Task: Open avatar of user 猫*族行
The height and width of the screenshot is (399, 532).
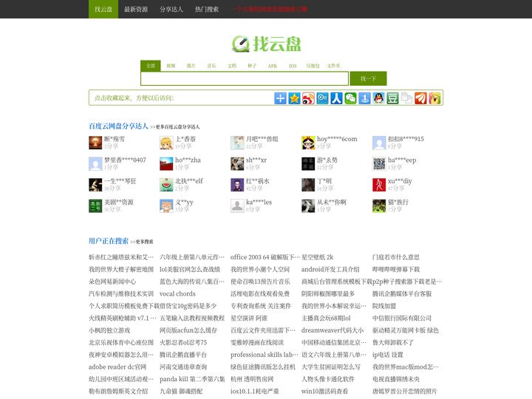Action: tap(379, 206)
